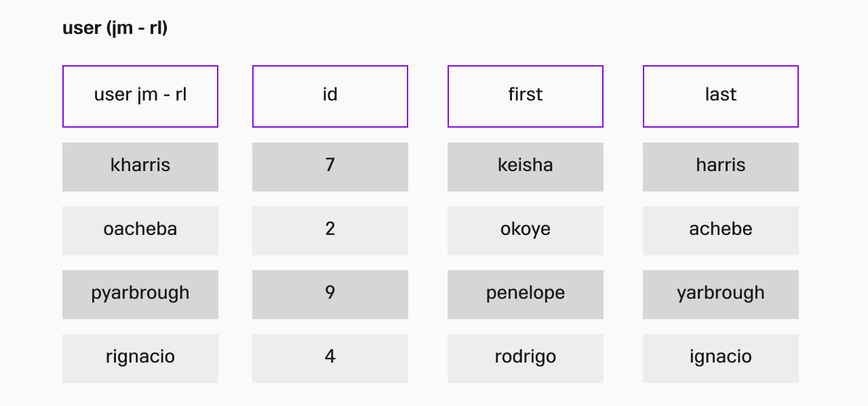This screenshot has height=406, width=868.
Task: Select the 'pyarbrough' username cell
Action: coord(140,295)
